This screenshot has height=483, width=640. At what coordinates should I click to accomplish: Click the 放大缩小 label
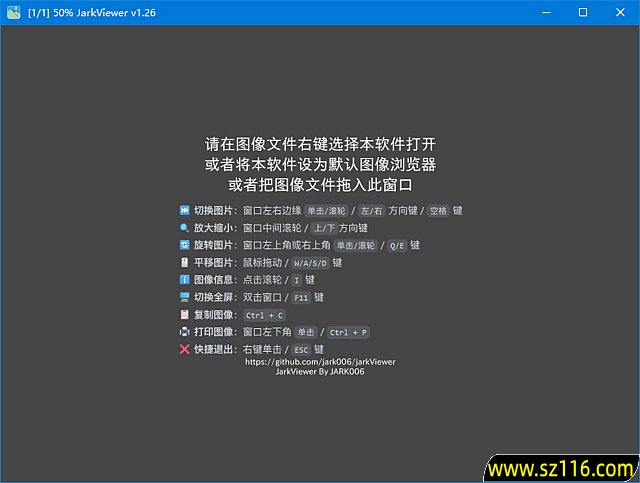213,228
